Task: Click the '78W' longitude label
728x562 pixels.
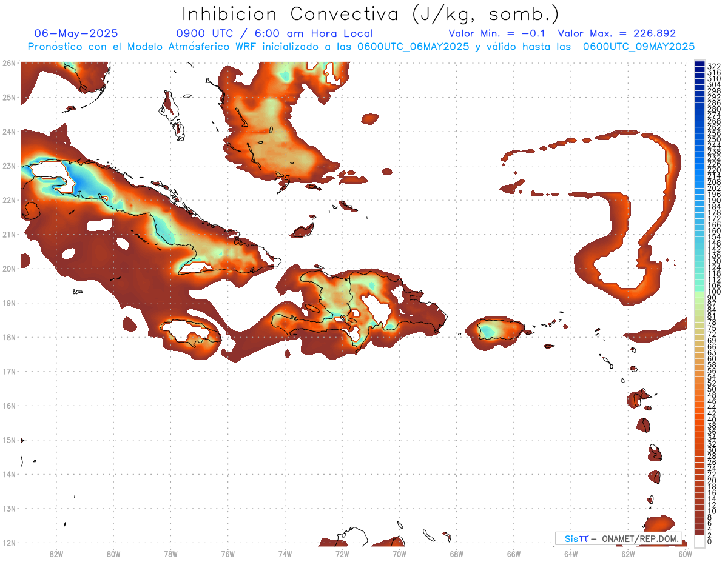Action: coord(170,554)
